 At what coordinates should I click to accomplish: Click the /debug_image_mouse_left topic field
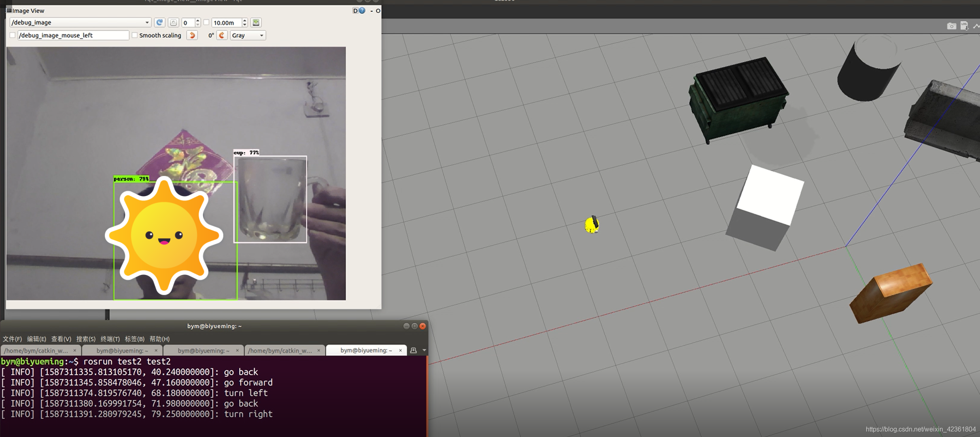pyautogui.click(x=73, y=36)
